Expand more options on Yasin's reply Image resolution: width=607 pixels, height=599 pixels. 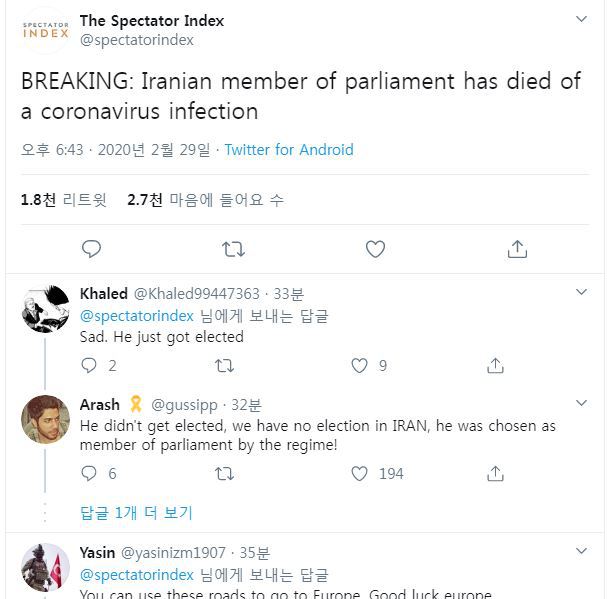point(582,552)
